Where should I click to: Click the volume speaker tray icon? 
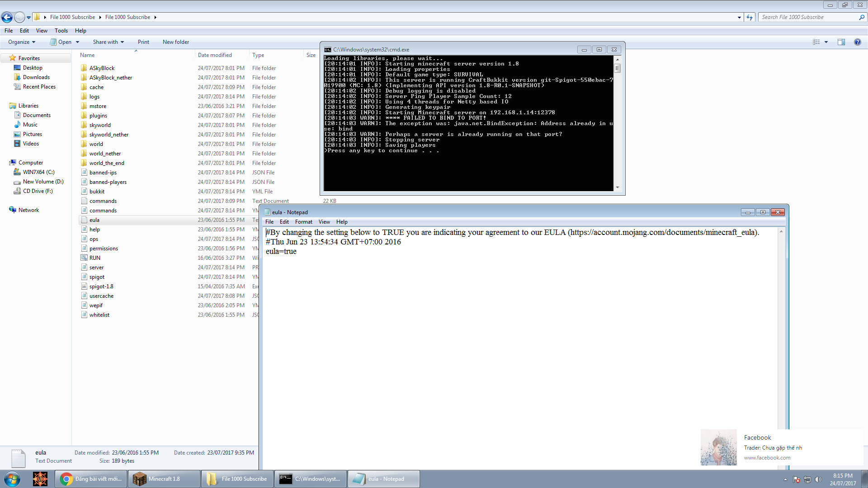pyautogui.click(x=818, y=479)
